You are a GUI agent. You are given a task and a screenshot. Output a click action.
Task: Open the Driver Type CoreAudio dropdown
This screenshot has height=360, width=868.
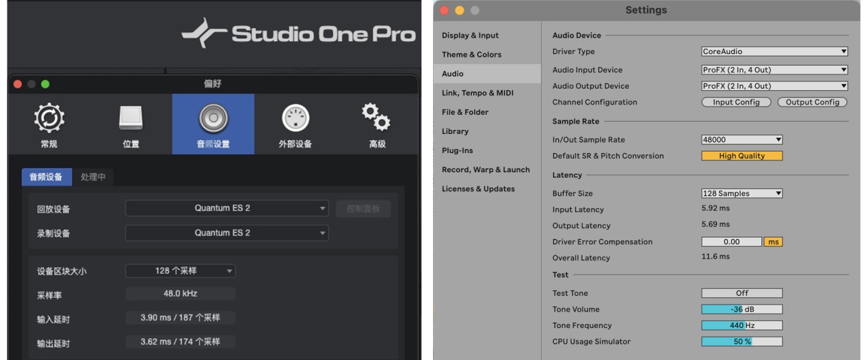point(774,51)
